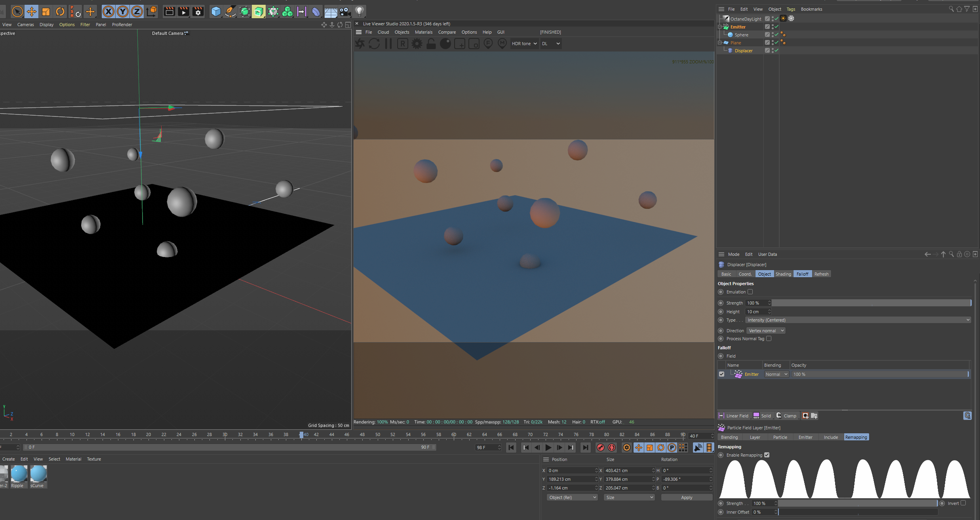Screen dimensions: 980x520
Task: Toggle the Process Normal Tag checkbox
Action: point(769,339)
